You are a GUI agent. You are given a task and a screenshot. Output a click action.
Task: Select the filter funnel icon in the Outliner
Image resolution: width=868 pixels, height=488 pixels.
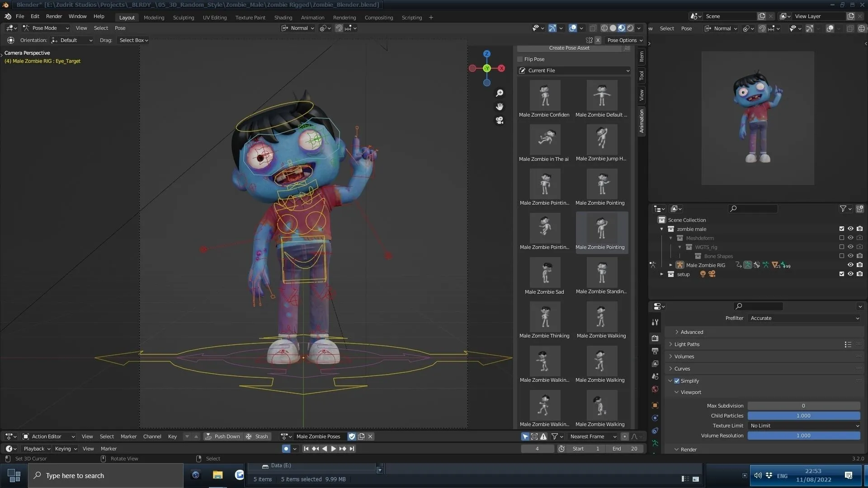pyautogui.click(x=844, y=209)
